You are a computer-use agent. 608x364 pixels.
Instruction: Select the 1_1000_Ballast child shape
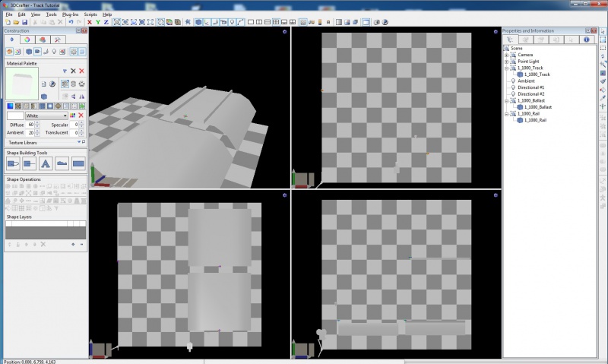coord(538,107)
